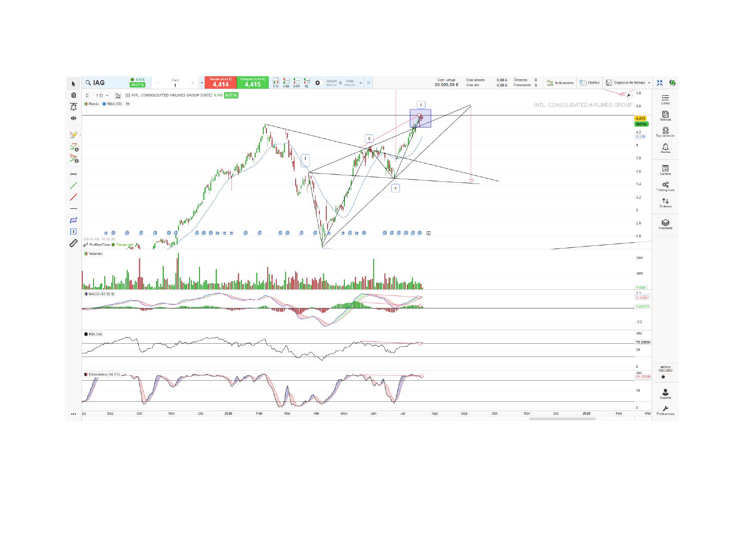Image resolution: width=756 pixels, height=534 pixels.
Task: Select the STP stop order icon
Action: pos(297,83)
